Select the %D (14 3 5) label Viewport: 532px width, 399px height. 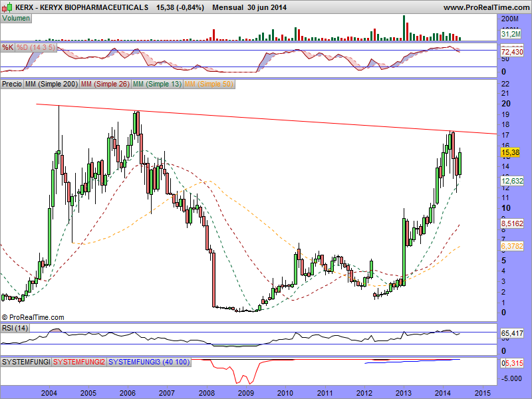tap(36, 47)
